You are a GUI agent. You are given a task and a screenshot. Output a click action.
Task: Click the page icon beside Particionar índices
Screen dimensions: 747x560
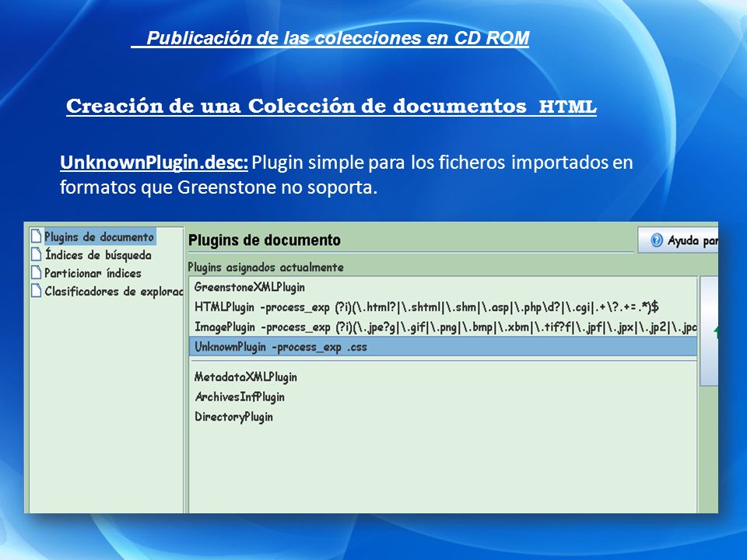click(x=37, y=272)
